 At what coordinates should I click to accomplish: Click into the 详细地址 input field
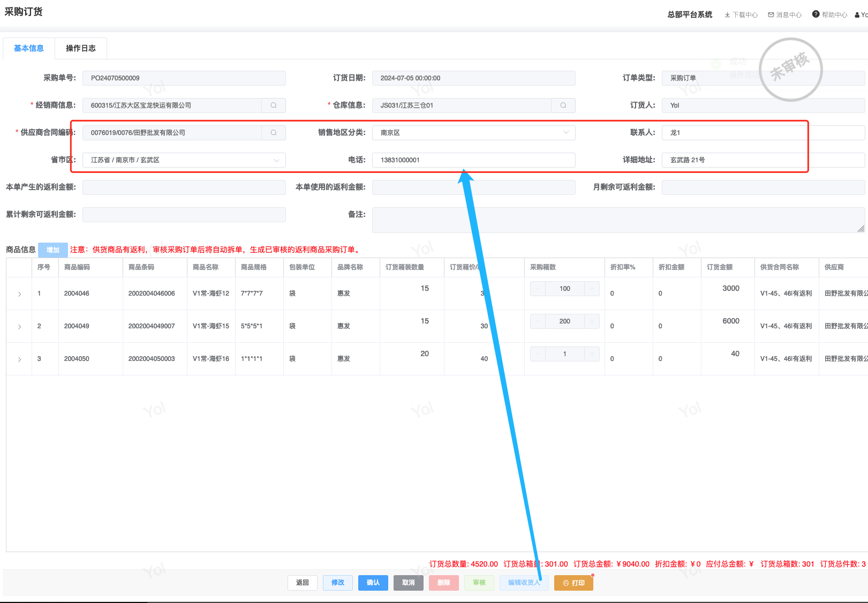764,160
